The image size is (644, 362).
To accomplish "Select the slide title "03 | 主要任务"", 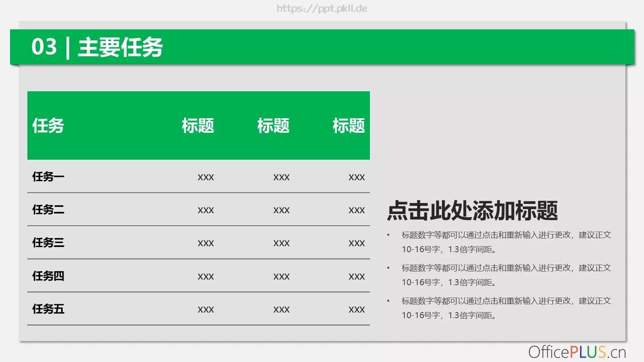I will point(97,47).
